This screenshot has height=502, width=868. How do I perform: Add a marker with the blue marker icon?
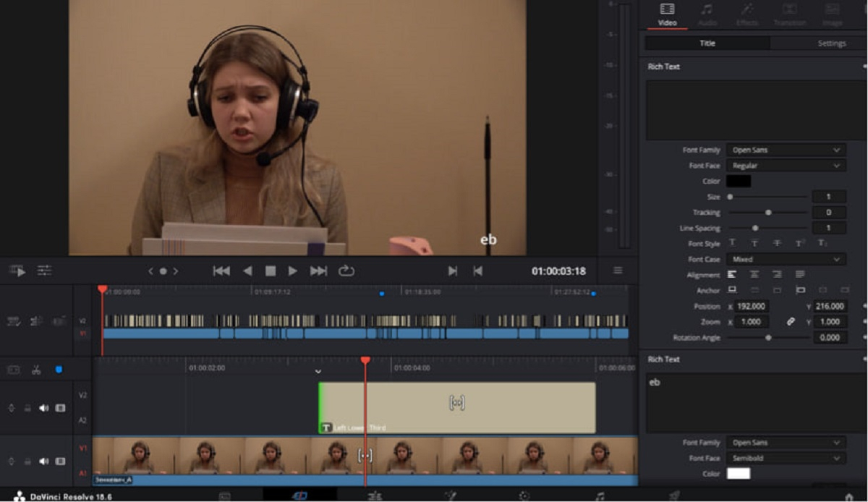click(59, 370)
